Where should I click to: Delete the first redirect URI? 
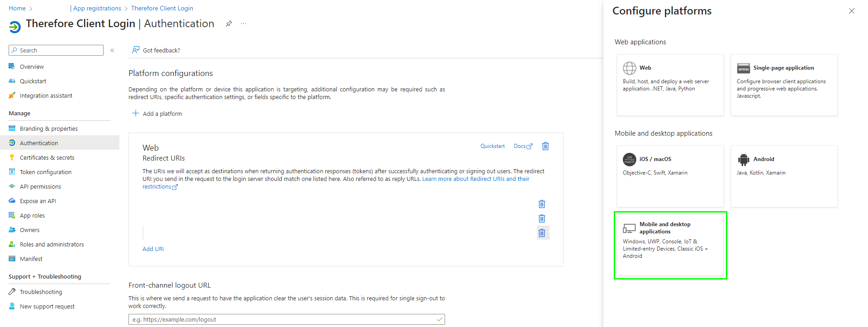(542, 204)
